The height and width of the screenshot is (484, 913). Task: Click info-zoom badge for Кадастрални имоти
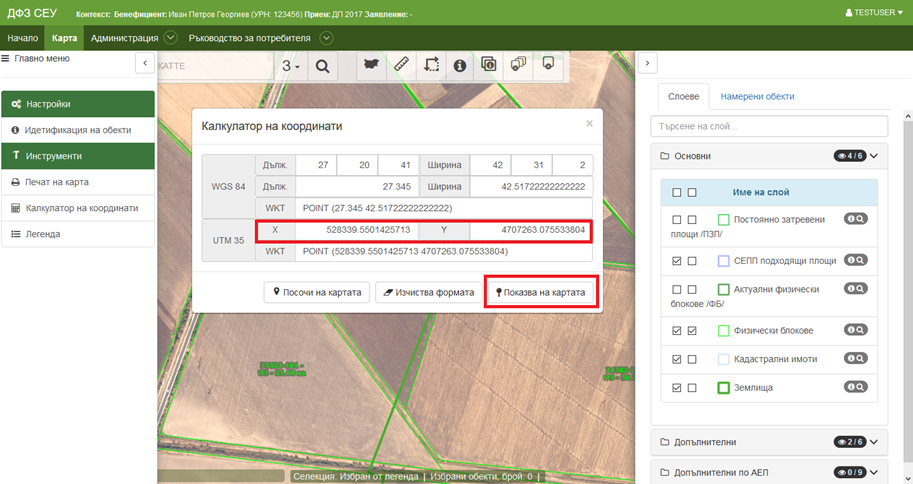[855, 358]
